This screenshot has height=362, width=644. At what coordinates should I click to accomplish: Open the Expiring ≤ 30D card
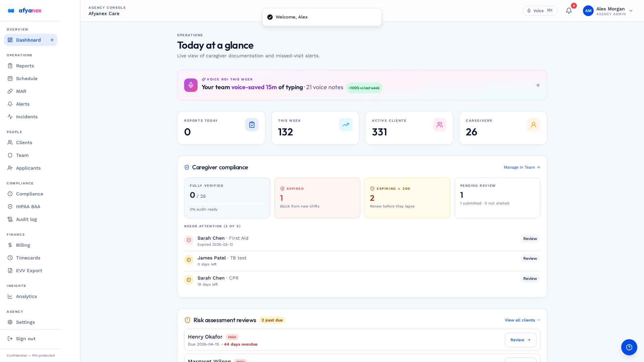tap(407, 198)
